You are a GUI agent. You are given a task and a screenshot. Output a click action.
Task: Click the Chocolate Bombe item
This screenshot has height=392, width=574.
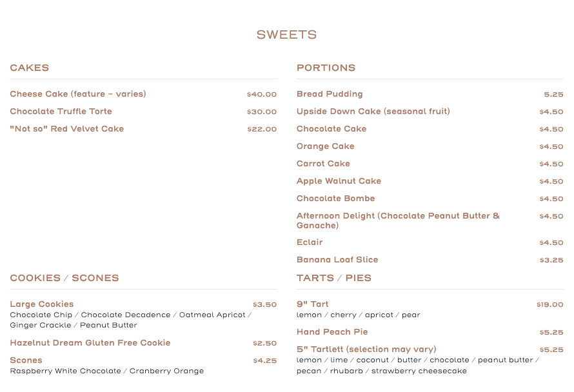pos(335,199)
